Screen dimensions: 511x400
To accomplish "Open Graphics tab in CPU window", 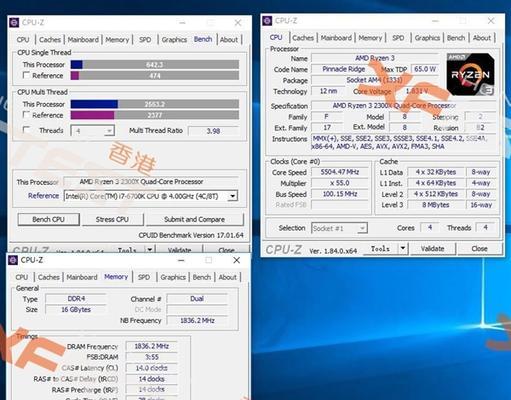I will pyautogui.click(x=427, y=38).
